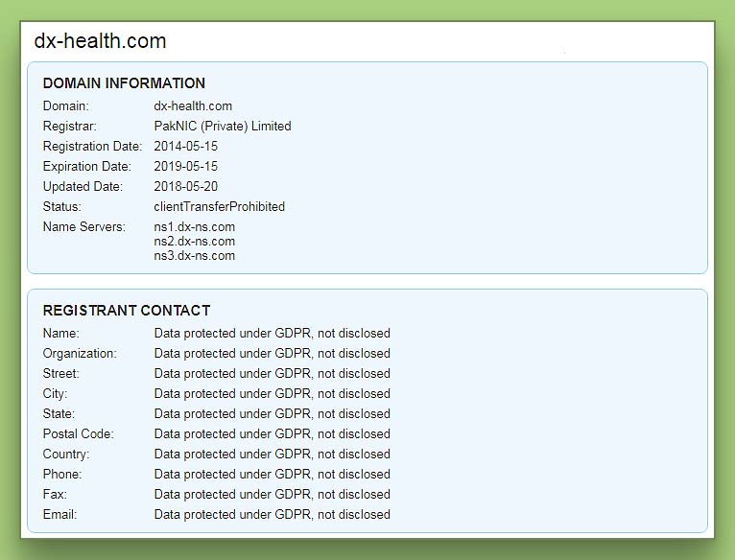This screenshot has width=735, height=560.
Task: Click the REGISTRANT CONTACT heading
Action: [127, 311]
